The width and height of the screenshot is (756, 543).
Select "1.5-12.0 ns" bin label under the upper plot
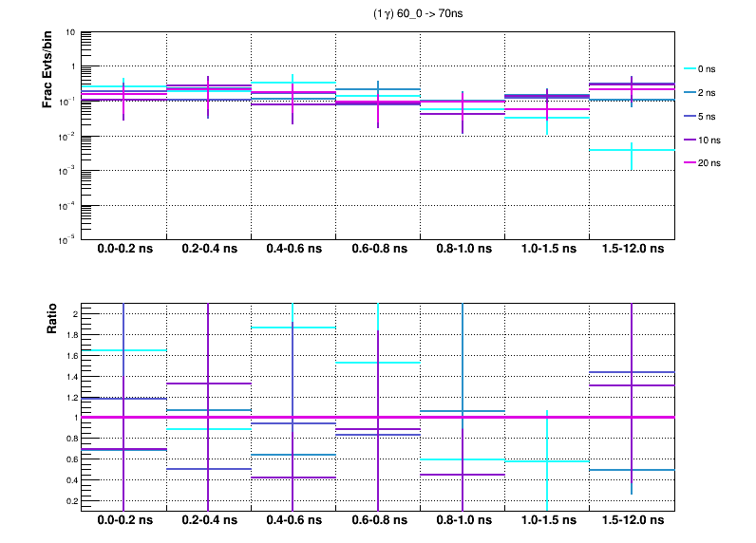pyautogui.click(x=632, y=251)
